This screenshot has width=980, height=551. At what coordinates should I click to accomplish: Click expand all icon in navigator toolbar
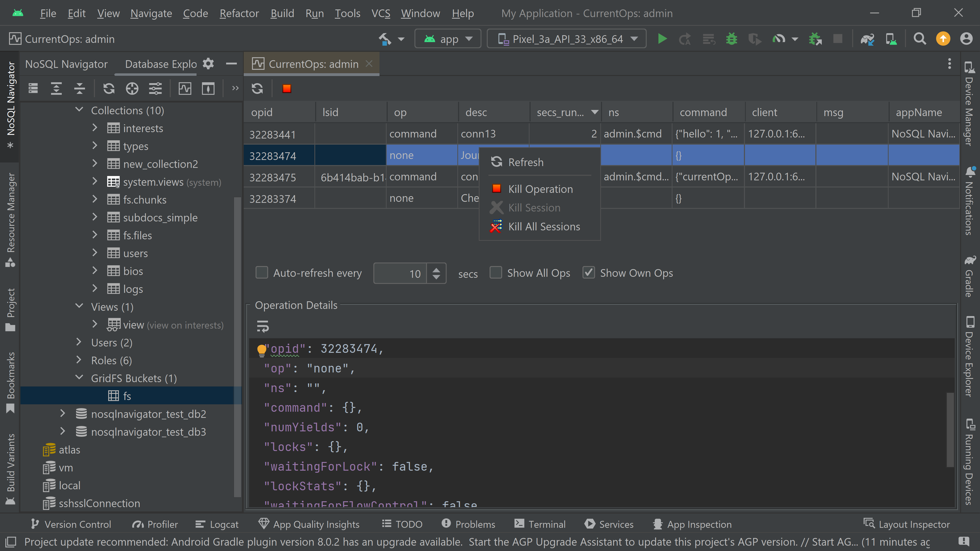pos(56,89)
